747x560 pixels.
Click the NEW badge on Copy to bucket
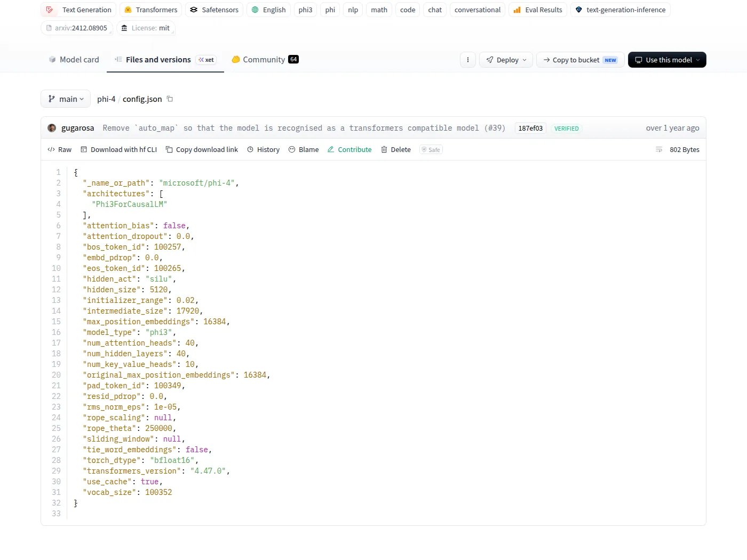(610, 60)
